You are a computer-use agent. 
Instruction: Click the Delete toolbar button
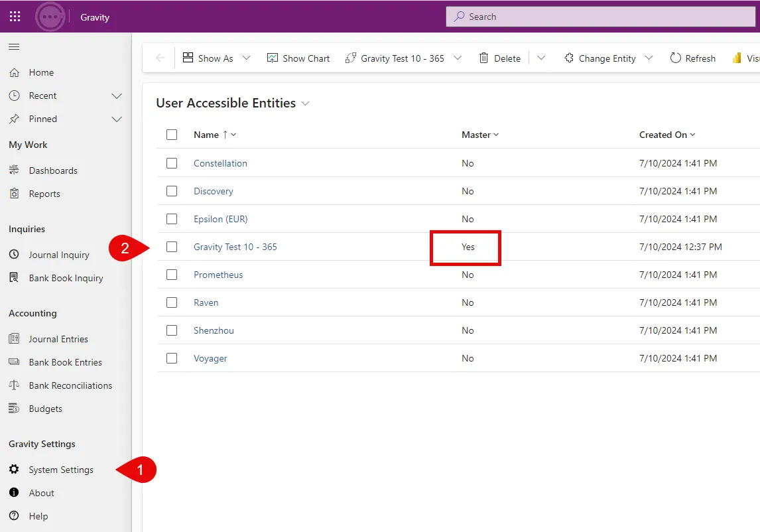[500, 58]
